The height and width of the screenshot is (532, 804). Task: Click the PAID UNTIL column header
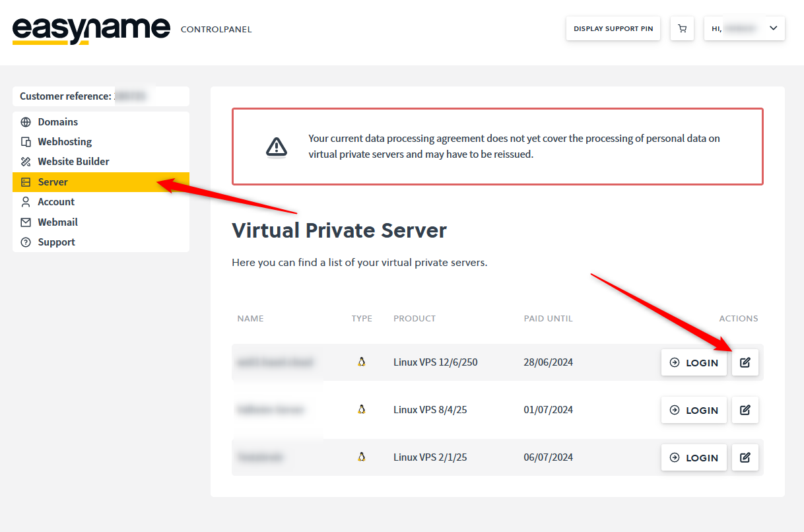tap(549, 318)
